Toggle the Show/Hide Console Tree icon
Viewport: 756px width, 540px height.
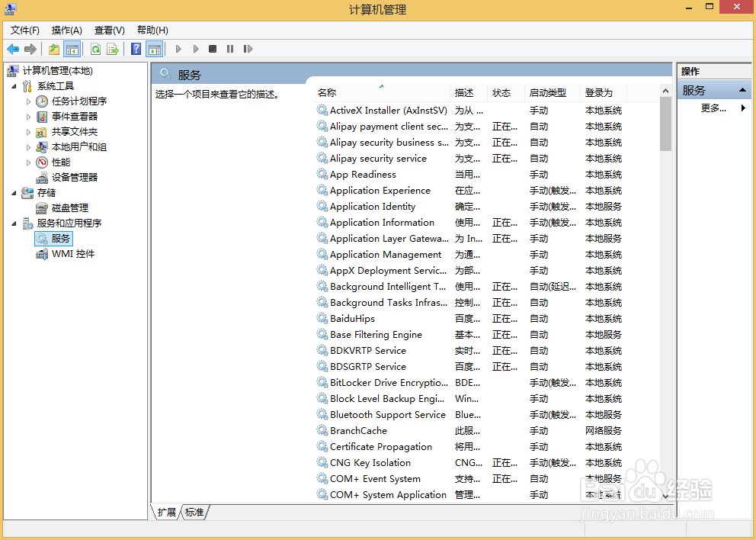point(72,49)
